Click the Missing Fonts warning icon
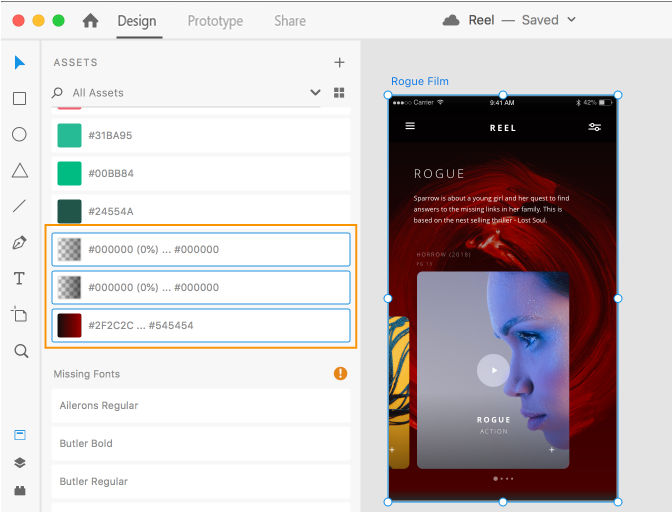This screenshot has width=672, height=512. (340, 374)
